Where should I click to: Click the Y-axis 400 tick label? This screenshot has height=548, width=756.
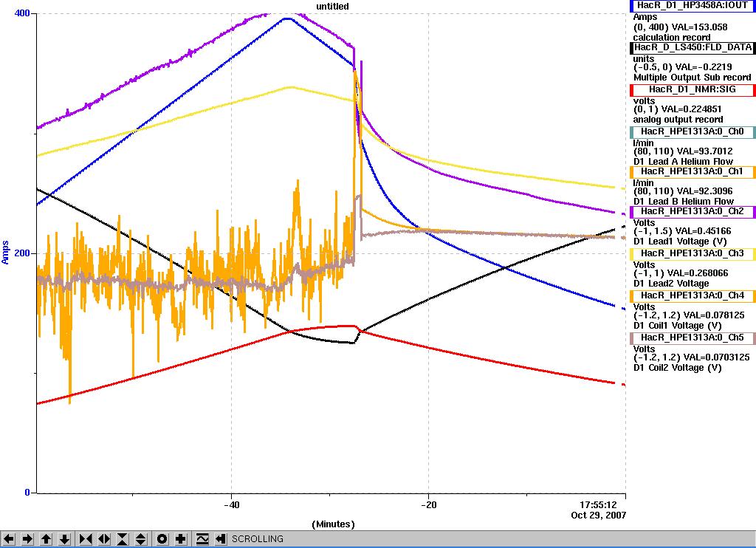(22, 13)
